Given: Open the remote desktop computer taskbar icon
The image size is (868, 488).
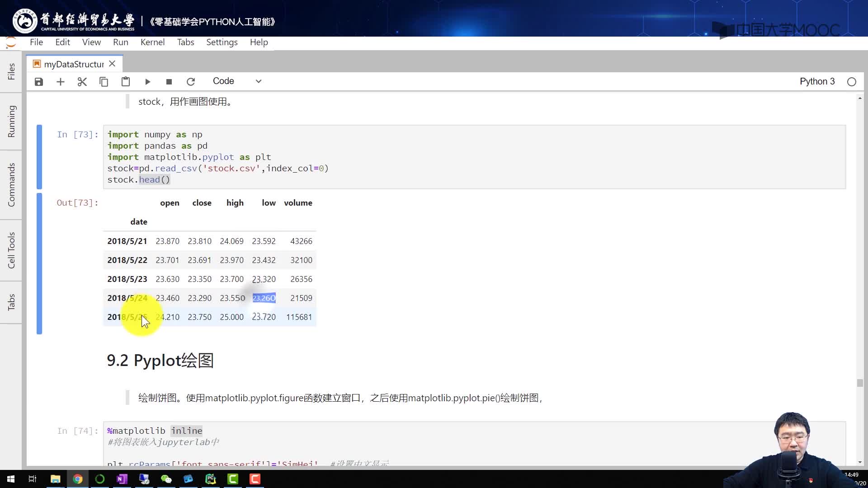Looking at the screenshot, I should coord(144,479).
